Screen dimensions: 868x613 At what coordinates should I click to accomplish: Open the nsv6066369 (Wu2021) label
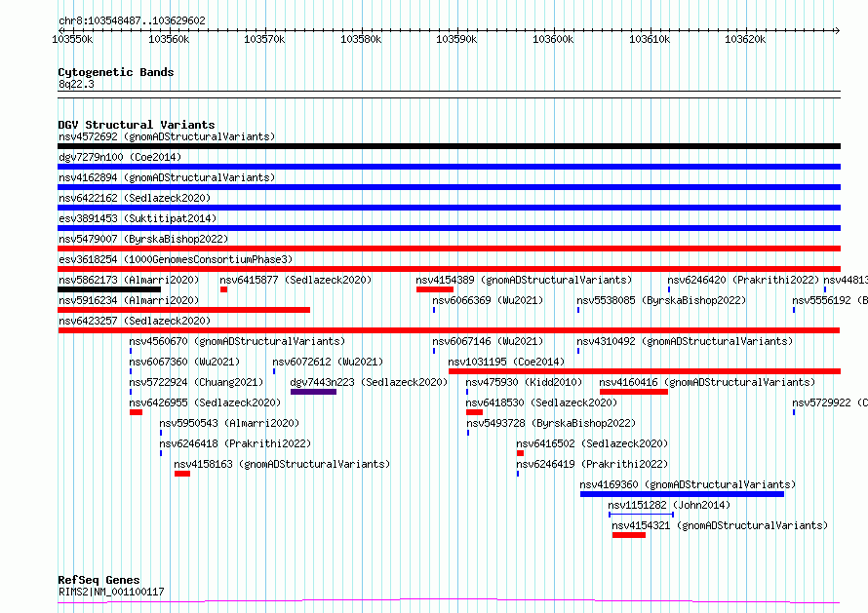488,300
